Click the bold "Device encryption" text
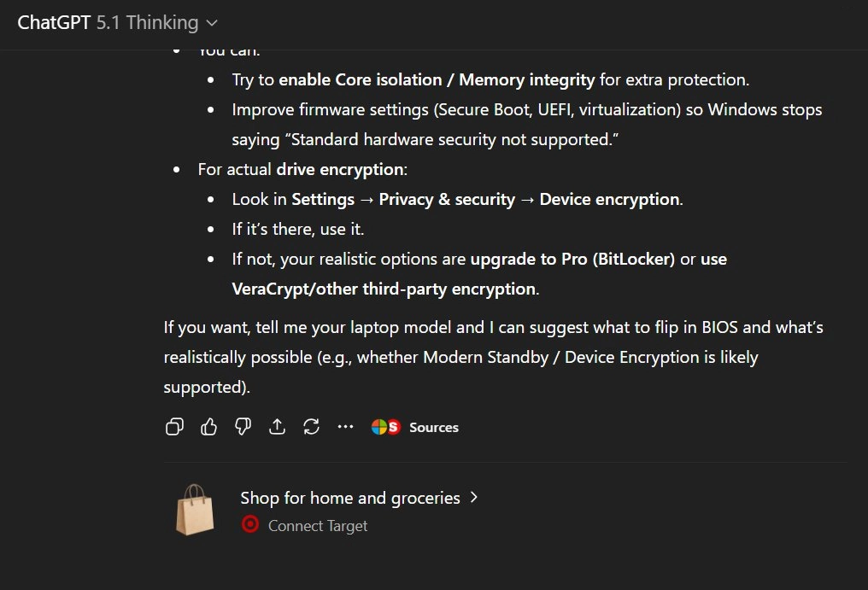868x590 pixels. (609, 199)
